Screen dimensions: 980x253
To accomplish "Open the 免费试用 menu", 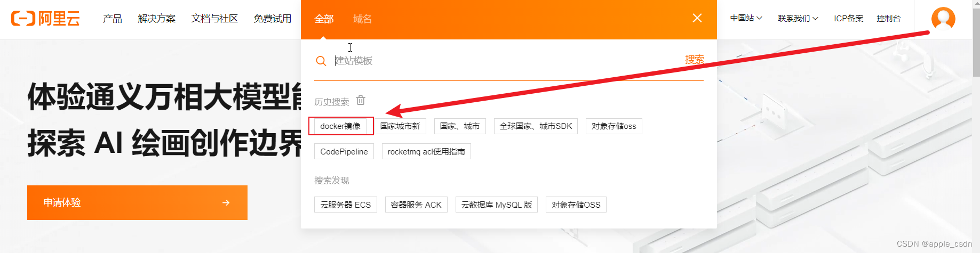I will coord(273,19).
